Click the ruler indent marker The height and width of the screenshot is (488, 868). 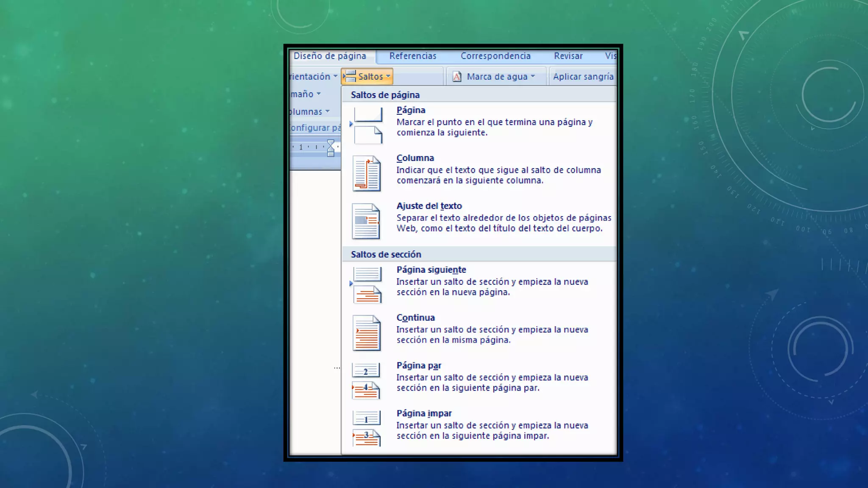(x=331, y=148)
